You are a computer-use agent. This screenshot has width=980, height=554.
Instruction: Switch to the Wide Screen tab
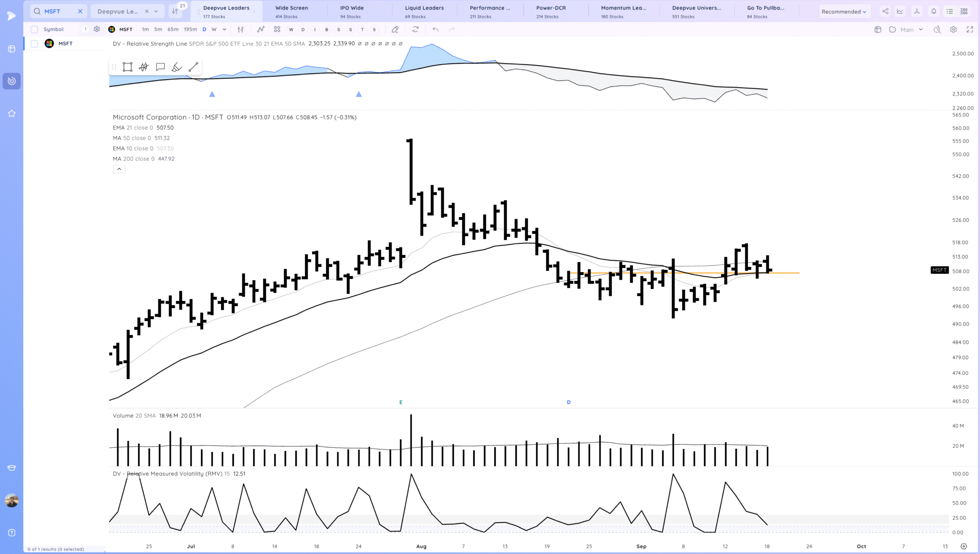point(291,11)
